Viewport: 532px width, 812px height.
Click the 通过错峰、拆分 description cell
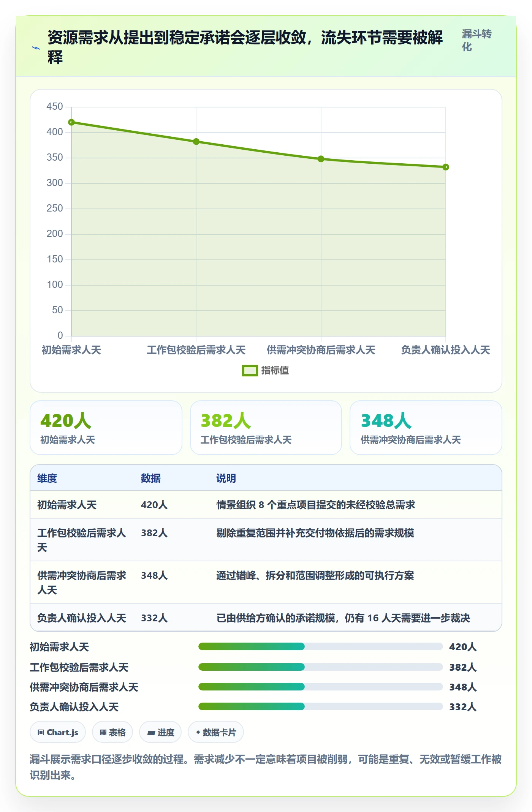click(x=315, y=575)
